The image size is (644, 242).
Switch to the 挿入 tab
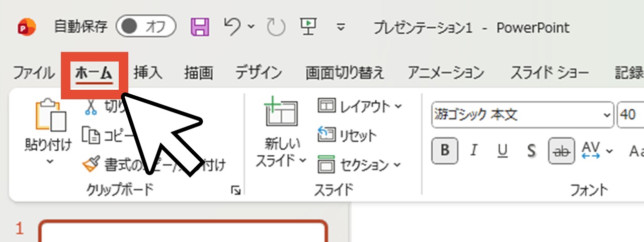click(x=148, y=73)
